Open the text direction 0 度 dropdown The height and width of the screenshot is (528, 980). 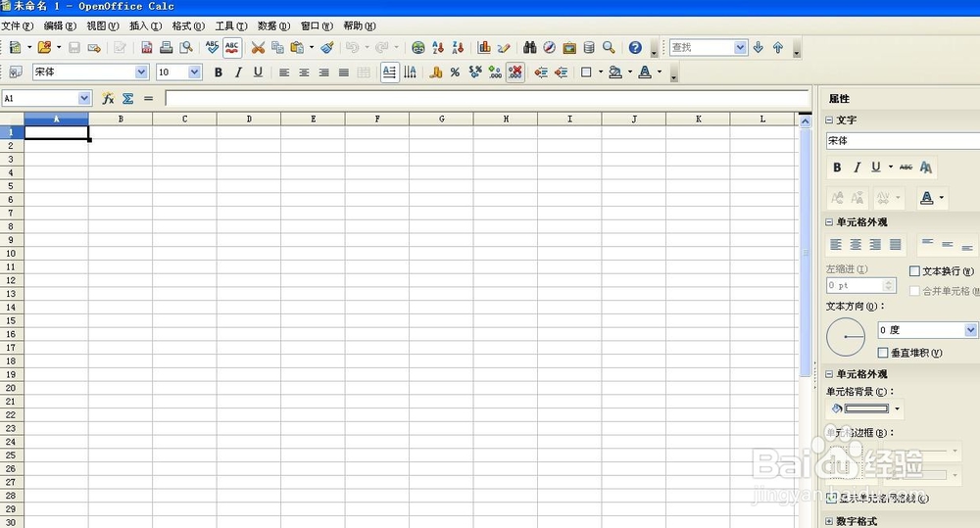coord(970,330)
